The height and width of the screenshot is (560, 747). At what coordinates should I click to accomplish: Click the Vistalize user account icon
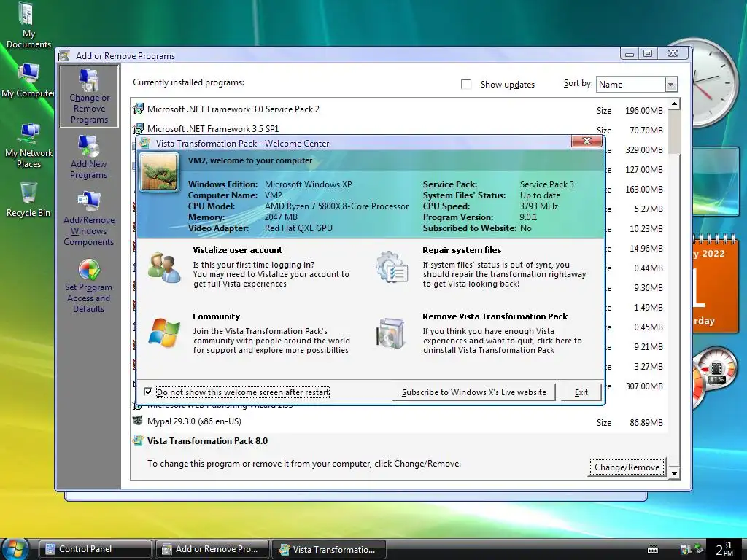164,268
